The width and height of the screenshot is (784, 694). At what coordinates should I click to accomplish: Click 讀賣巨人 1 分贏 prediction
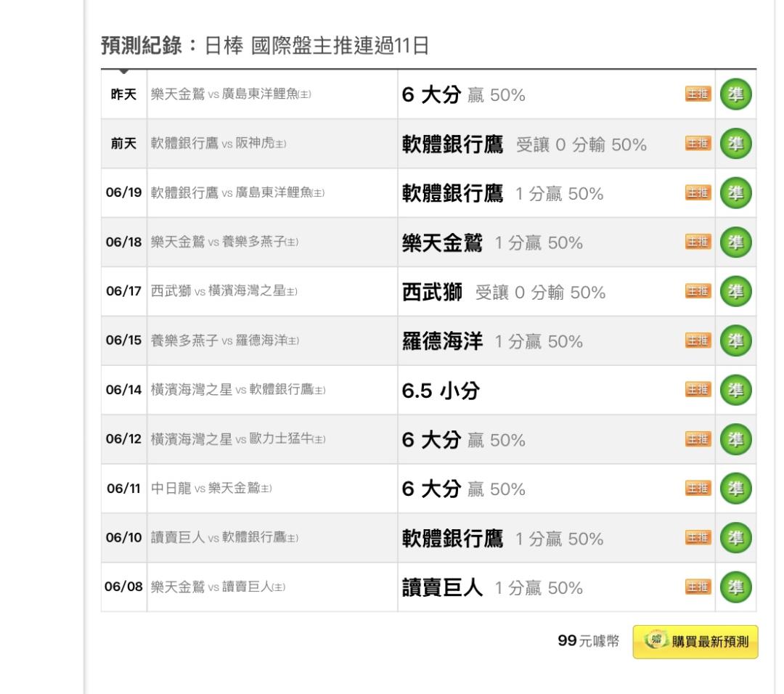pyautogui.click(x=492, y=587)
